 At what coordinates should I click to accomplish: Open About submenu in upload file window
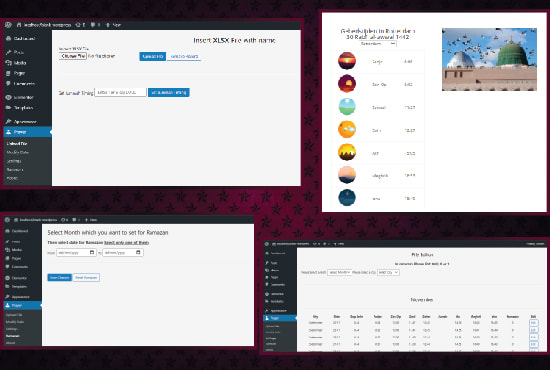point(12,178)
